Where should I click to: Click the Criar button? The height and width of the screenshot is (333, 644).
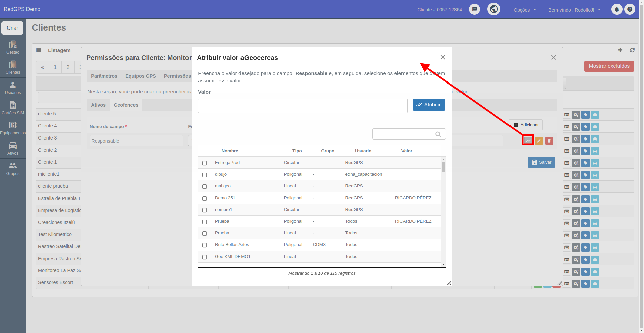[x=12, y=28]
